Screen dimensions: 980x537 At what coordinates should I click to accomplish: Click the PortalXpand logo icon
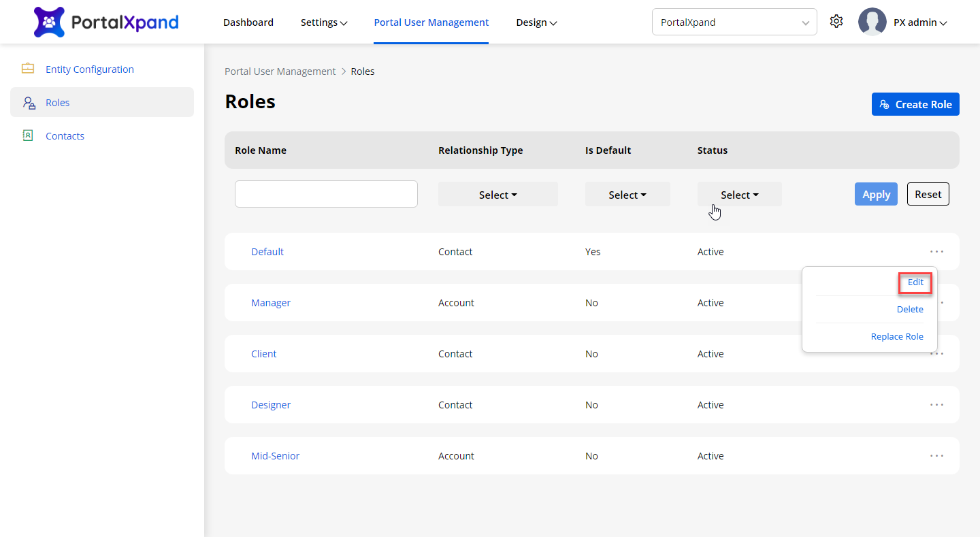pyautogui.click(x=49, y=22)
